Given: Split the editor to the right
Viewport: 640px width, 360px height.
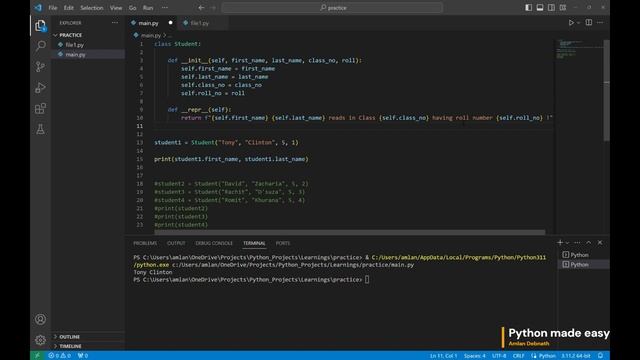Looking at the screenshot, I should point(589,22).
